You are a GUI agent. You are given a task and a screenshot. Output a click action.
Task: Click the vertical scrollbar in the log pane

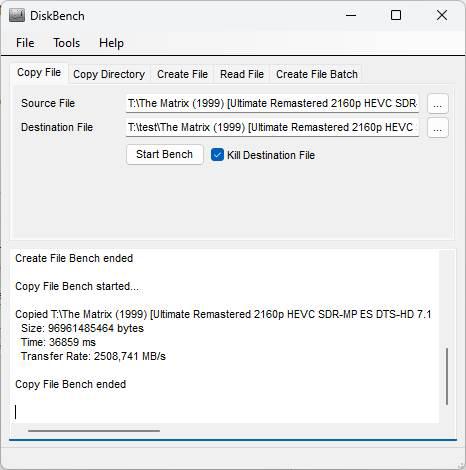(447, 376)
